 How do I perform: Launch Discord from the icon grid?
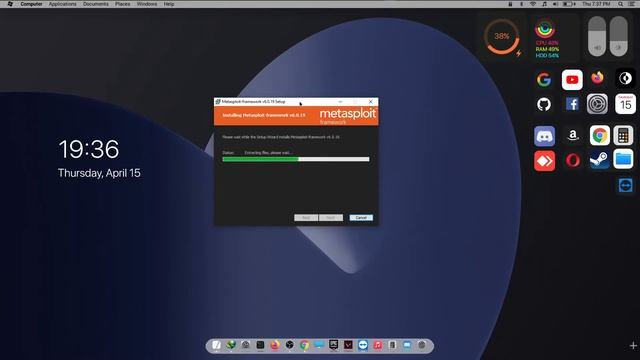point(544,136)
